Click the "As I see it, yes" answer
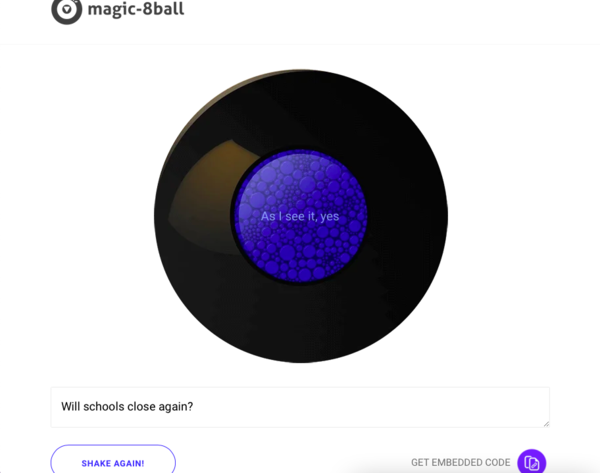600x473 pixels. [300, 216]
